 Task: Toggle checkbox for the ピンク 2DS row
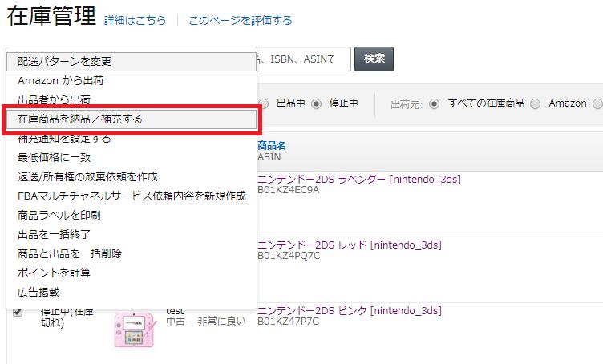[x=18, y=312]
